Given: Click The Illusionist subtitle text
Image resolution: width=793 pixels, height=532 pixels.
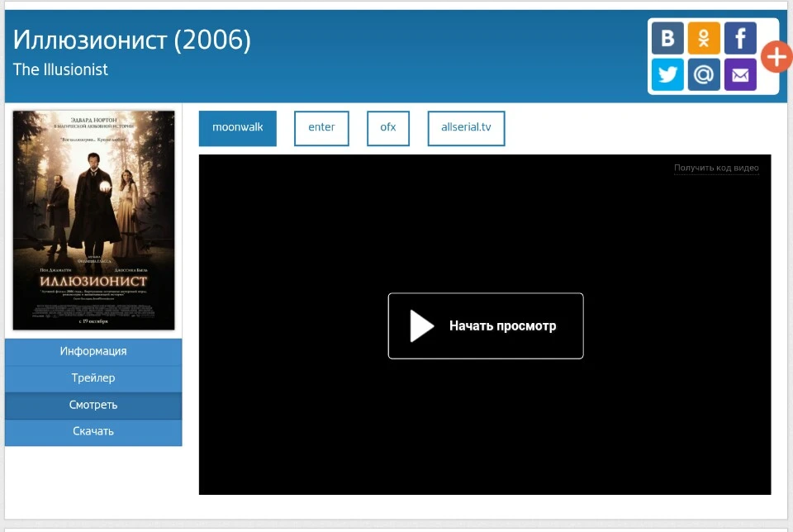Looking at the screenshot, I should click(x=60, y=69).
